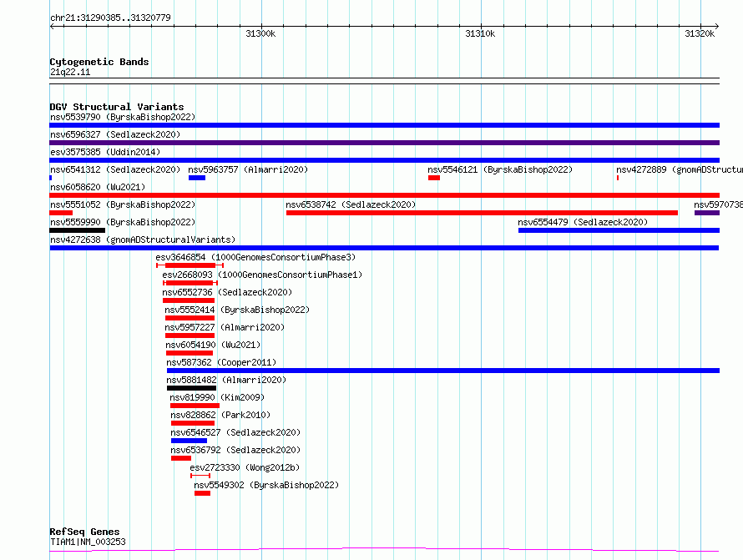Open nsv5559990 (ByrskaBishop2022) label
Screen dimensions: 743x560
pos(123,222)
